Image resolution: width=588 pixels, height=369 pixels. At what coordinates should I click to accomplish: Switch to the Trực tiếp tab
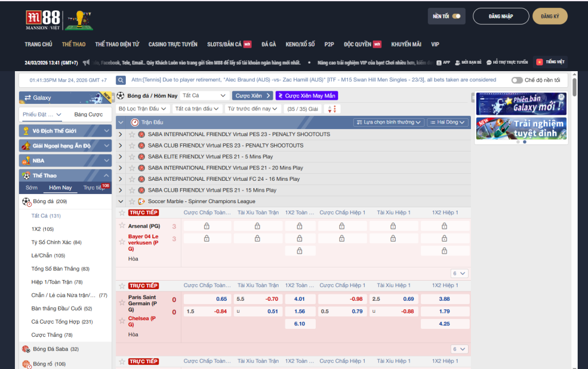(94, 188)
